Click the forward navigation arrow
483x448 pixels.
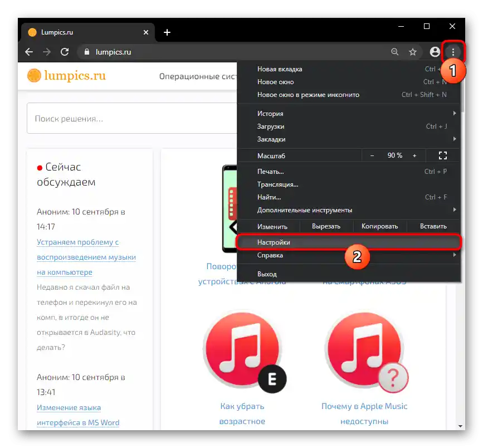47,52
